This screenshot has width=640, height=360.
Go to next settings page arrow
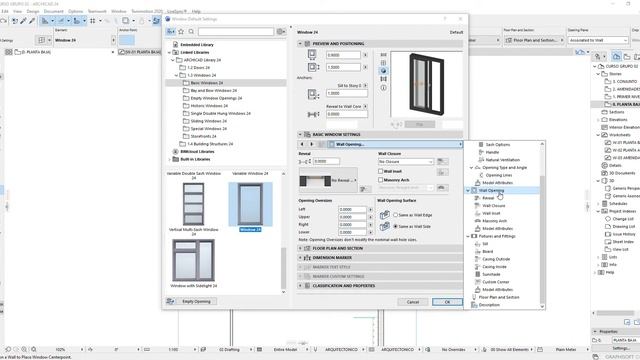311,144
